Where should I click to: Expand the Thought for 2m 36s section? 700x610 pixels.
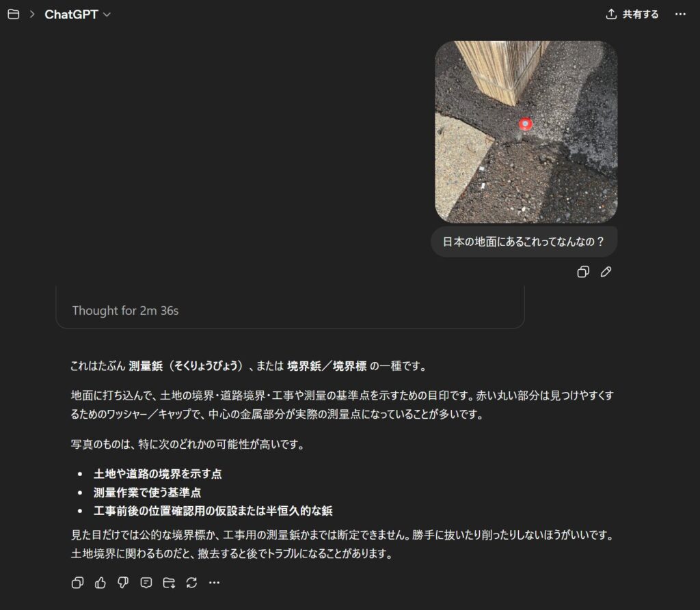[x=126, y=311]
